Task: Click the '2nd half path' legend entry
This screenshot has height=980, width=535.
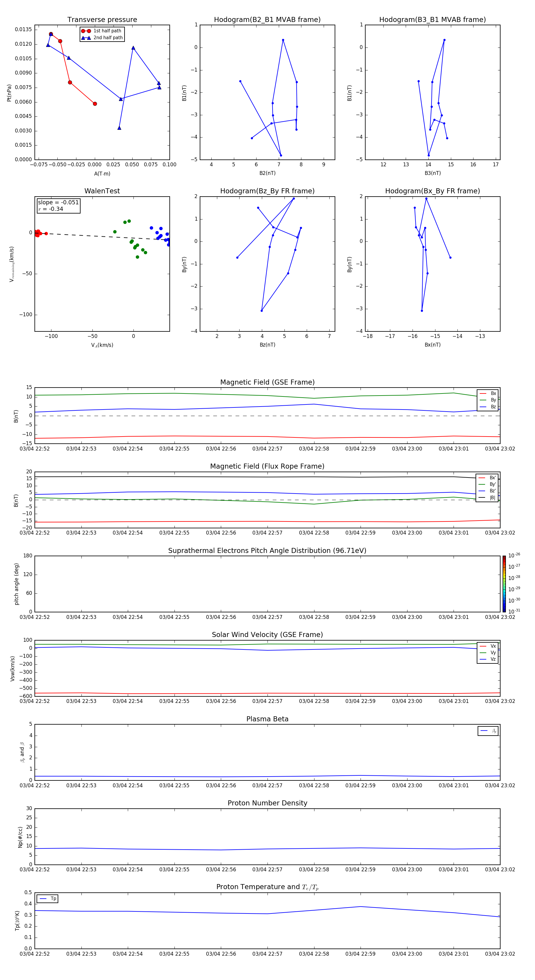Action: (x=102, y=38)
